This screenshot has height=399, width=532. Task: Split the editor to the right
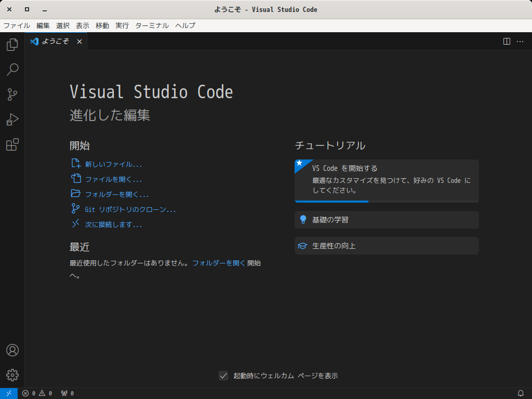(507, 42)
